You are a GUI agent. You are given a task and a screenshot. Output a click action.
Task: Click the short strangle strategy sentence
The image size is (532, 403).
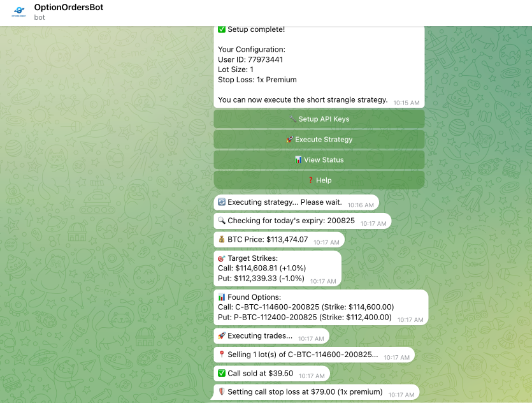pos(303,100)
